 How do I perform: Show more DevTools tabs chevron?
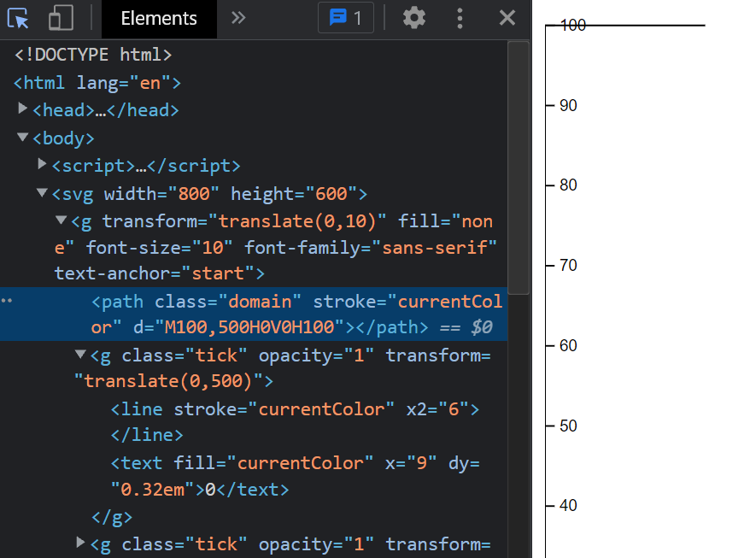[239, 18]
